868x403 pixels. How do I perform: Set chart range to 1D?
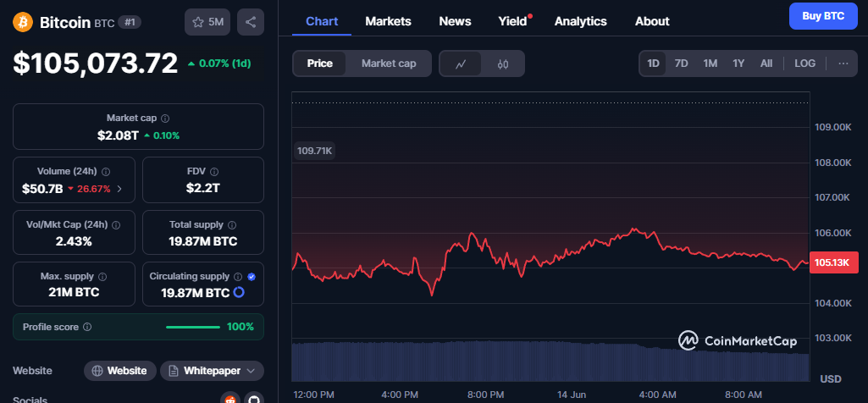coord(653,63)
